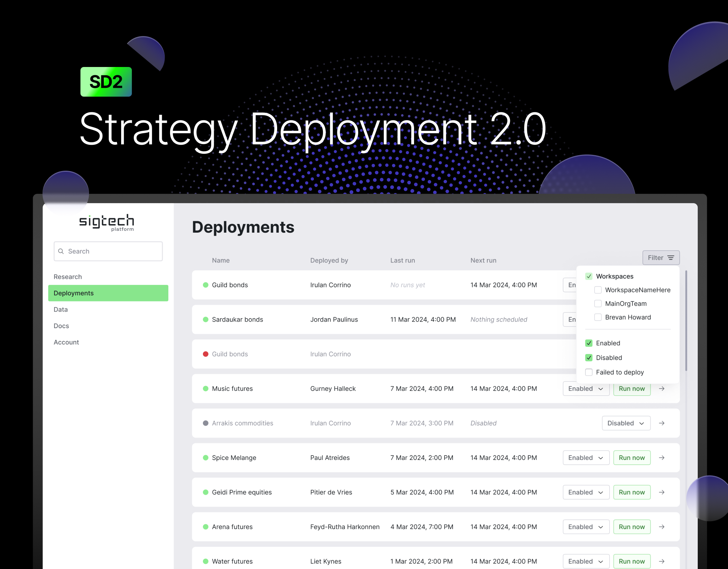Click 'Feyd-Rutha Harkonnen' deployer name
The height and width of the screenshot is (569, 728).
[345, 527]
